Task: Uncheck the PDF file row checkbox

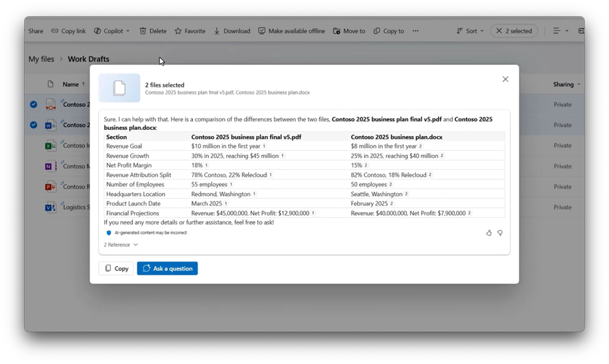Action: [x=34, y=104]
